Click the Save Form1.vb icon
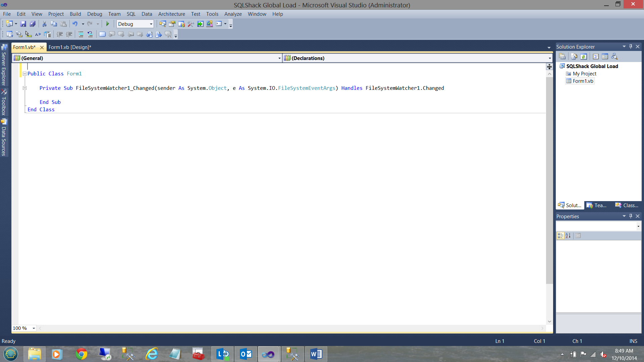This screenshot has width=644, height=362. 23,24
